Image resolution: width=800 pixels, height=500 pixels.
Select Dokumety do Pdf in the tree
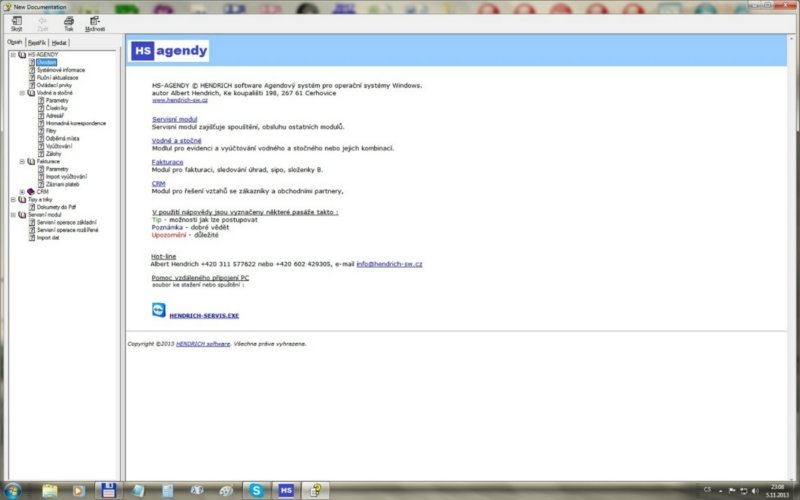56,207
